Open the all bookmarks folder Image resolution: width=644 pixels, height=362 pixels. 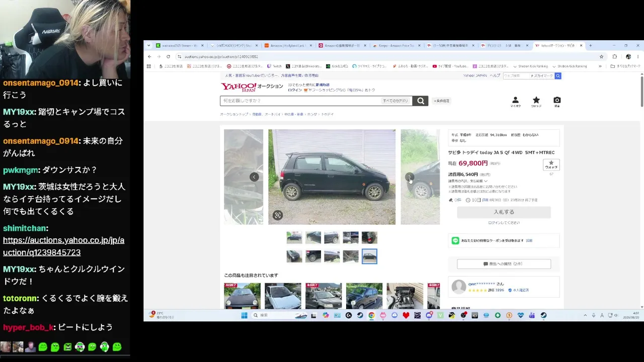click(625, 66)
